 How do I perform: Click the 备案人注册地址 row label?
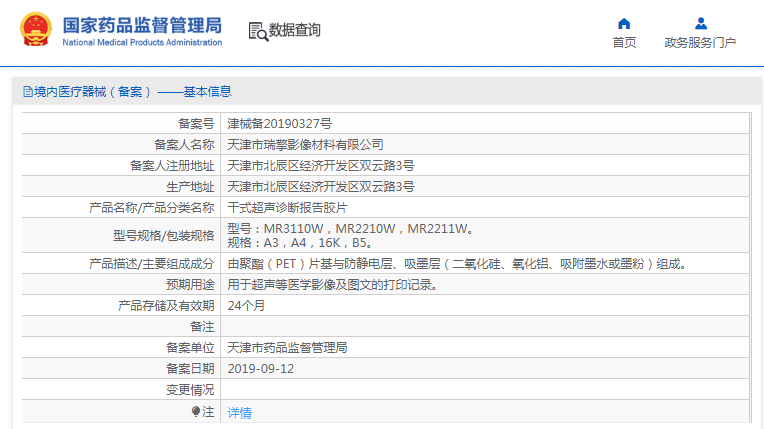pyautogui.click(x=172, y=166)
